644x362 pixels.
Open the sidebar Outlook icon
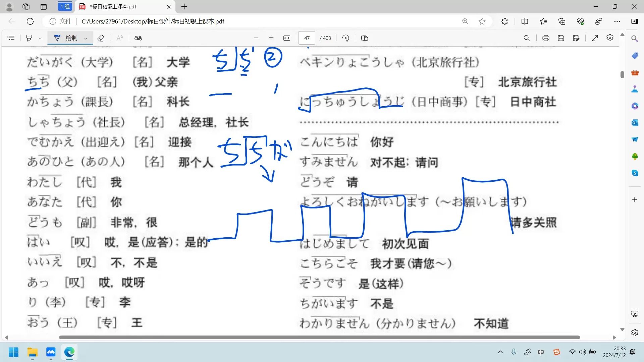[635, 123]
